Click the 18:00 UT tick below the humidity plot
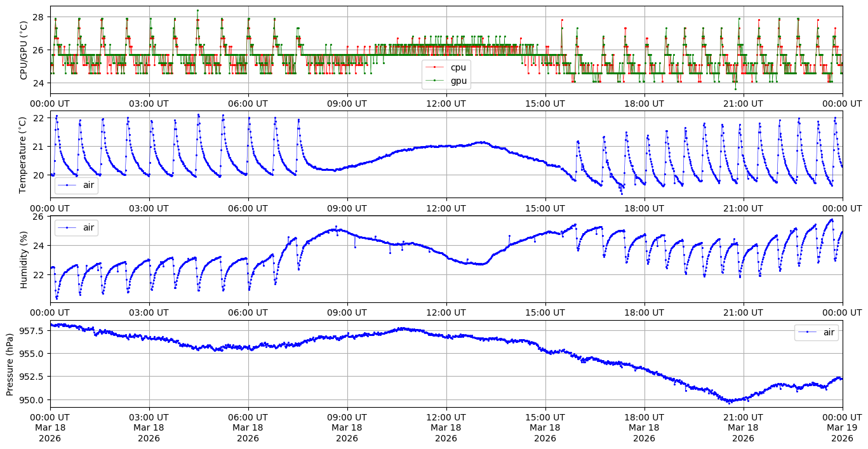This screenshot has height=449, width=868. (644, 312)
